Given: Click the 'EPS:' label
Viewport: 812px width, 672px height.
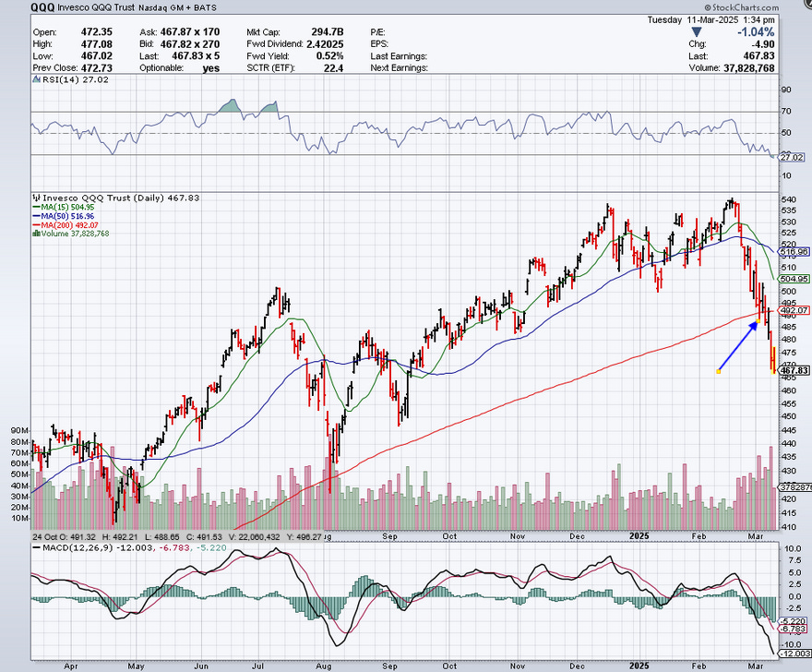Looking at the screenshot, I should pyautogui.click(x=379, y=44).
